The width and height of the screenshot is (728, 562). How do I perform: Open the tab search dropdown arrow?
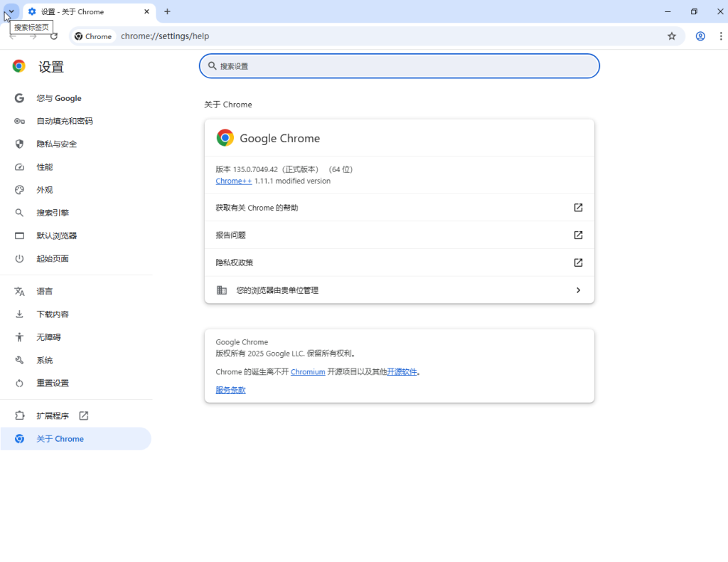(10, 11)
